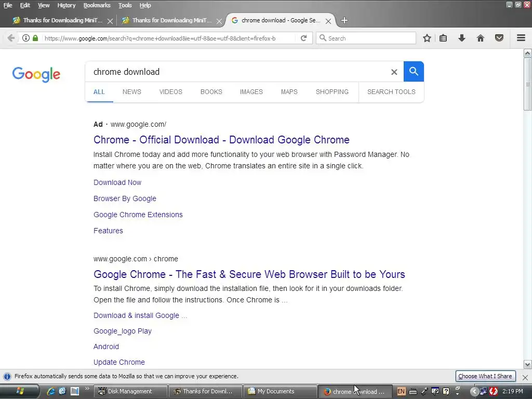Screen dimensions: 532x399
Task: Click the keyboard icon in language bar
Action: pos(413,392)
